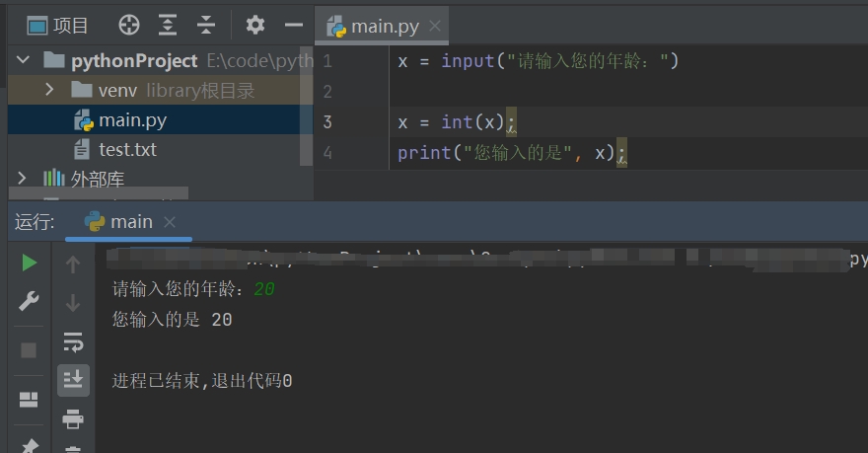Navigate up the stack trace arrow
868x453 pixels.
tap(73, 264)
